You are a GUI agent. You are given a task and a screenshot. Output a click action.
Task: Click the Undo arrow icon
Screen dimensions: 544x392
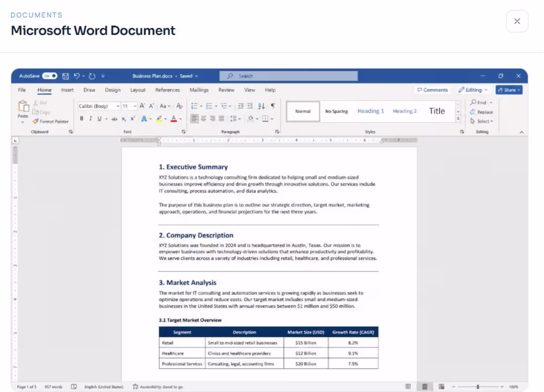(x=77, y=76)
